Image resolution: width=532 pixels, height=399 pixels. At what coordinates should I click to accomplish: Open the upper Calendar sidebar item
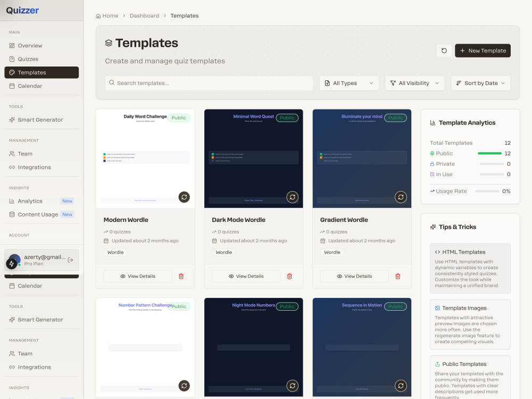tap(41, 86)
